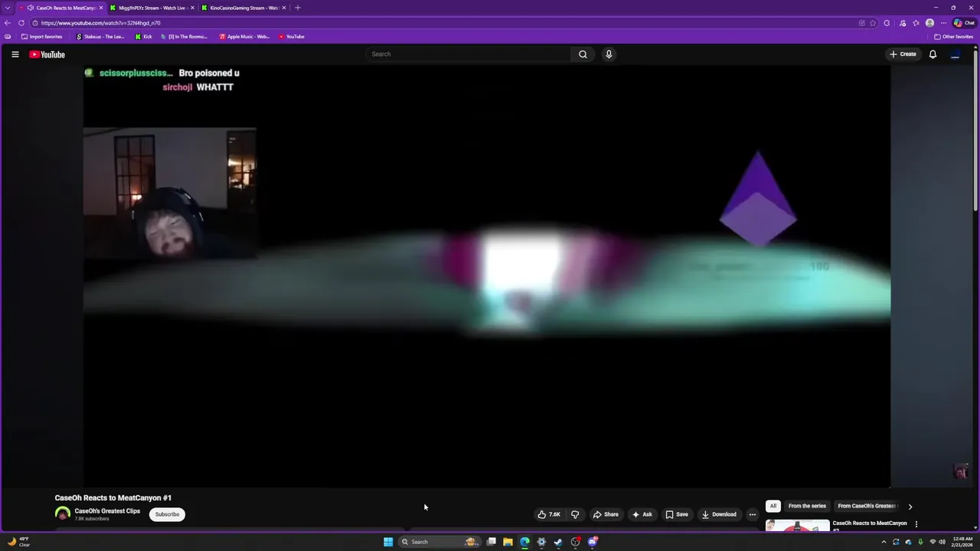Open YouTube notifications bell

(x=933, y=54)
